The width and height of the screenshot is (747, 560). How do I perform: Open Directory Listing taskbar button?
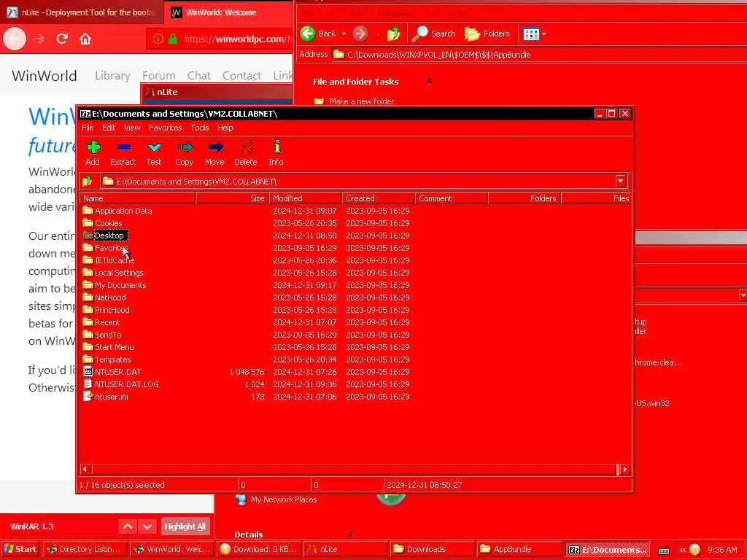pos(86,549)
